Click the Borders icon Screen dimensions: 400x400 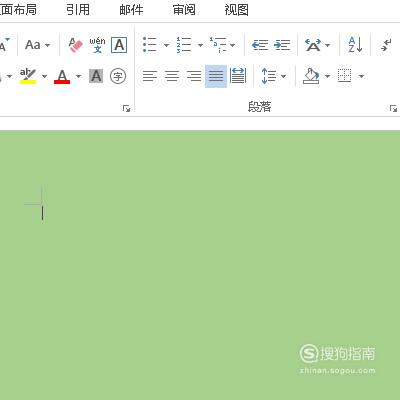[345, 76]
